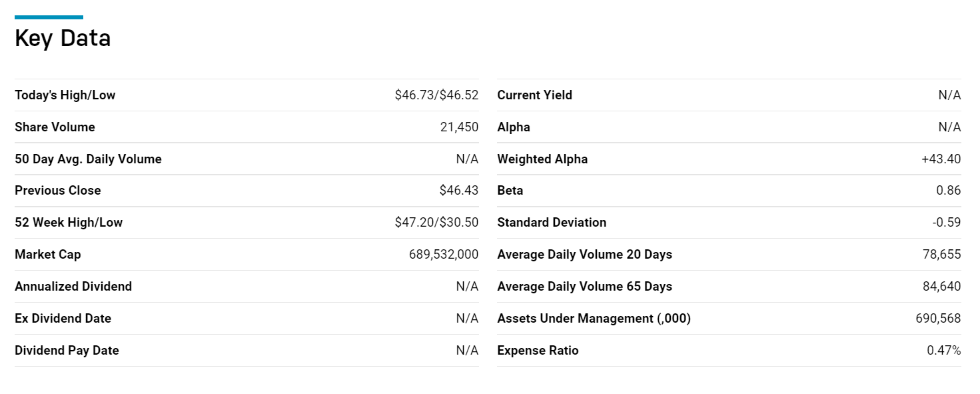
Task: Select the 50 Day Avg. Daily Volume row
Action: pyautogui.click(x=246, y=159)
